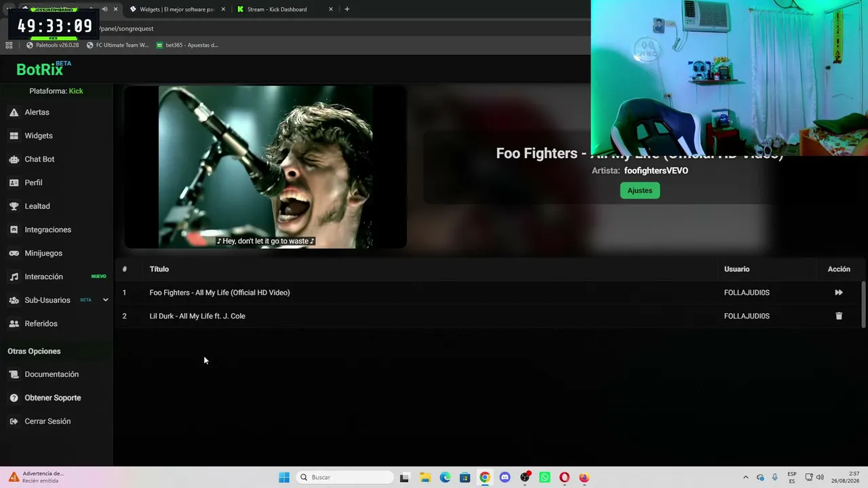Click the Usuario column header
868x488 pixels.
point(736,269)
